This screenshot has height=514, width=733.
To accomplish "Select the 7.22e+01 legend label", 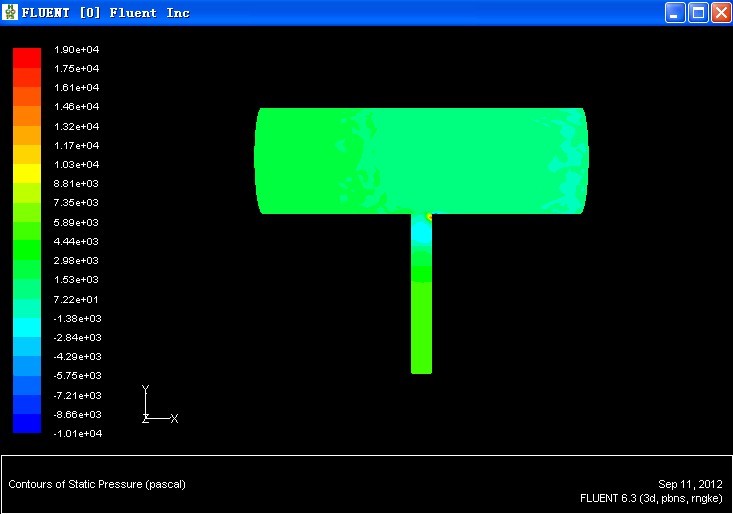I will [76, 299].
